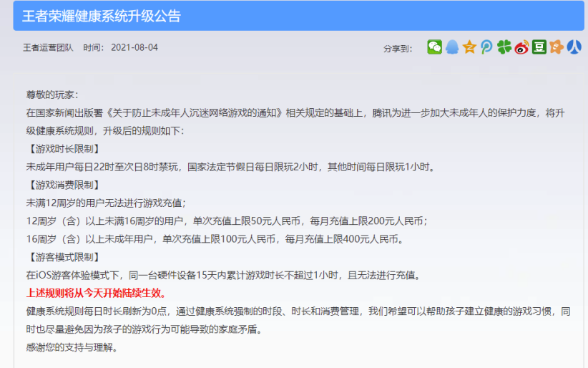Share to Qzone with the yellow star icon
588x368 pixels.
[x=469, y=47]
